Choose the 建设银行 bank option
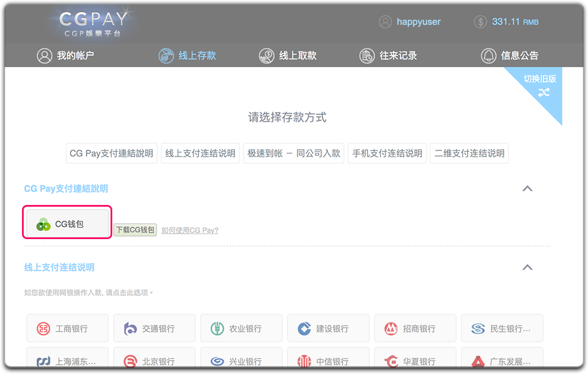Viewport: 588px width, 374px height. [x=328, y=329]
